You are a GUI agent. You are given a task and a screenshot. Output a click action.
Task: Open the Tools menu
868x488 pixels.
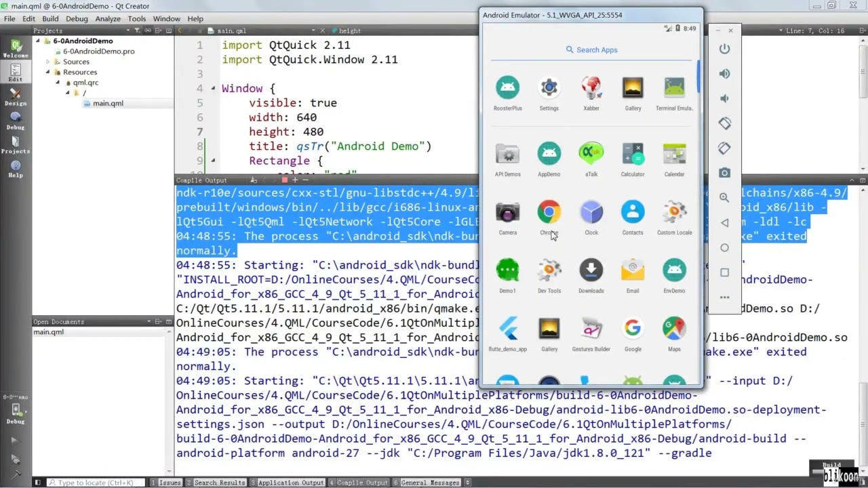tap(137, 19)
